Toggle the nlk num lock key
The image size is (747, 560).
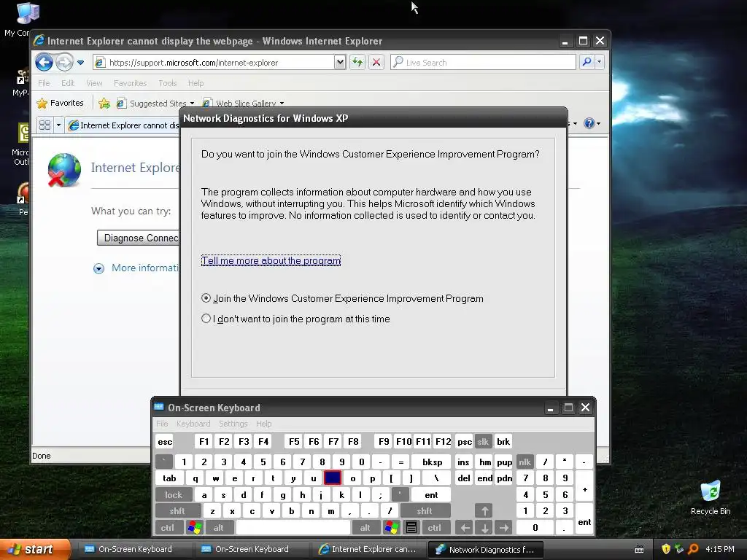click(x=525, y=462)
